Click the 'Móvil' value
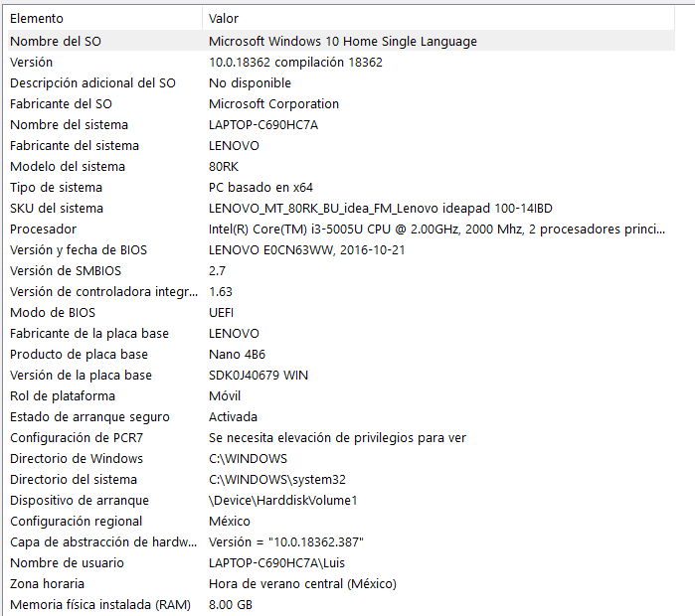The width and height of the screenshot is (695, 616). pos(225,395)
